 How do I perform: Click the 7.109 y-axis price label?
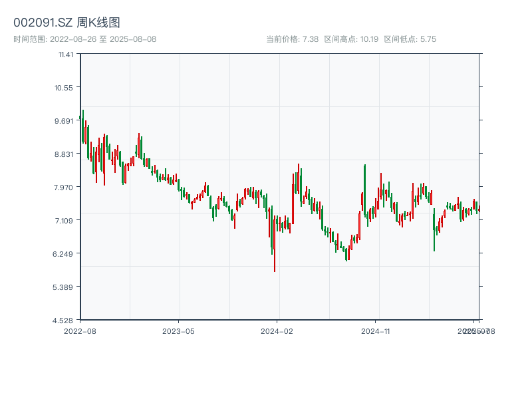65,220
